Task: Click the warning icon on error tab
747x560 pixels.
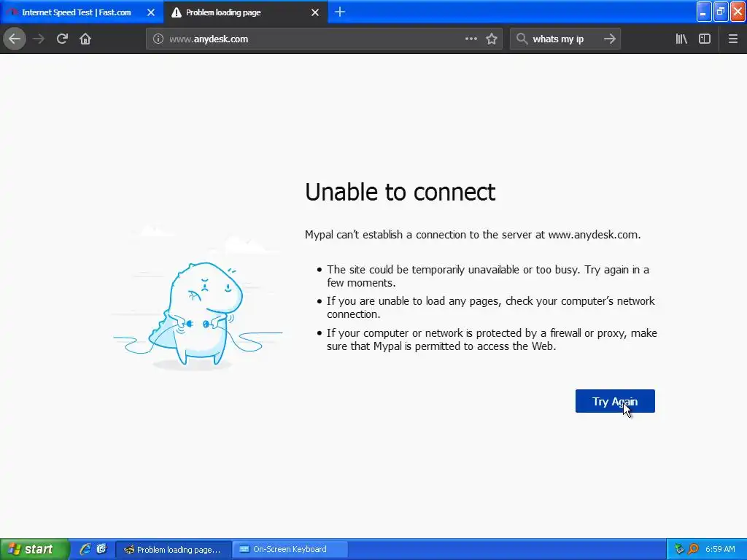Action: coord(177,13)
